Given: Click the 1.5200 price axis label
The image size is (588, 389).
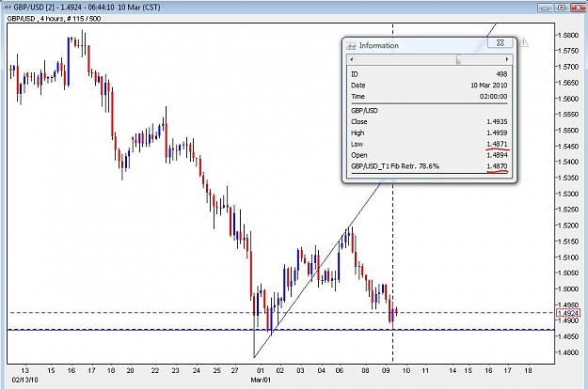Looking at the screenshot, I should click(567, 226).
